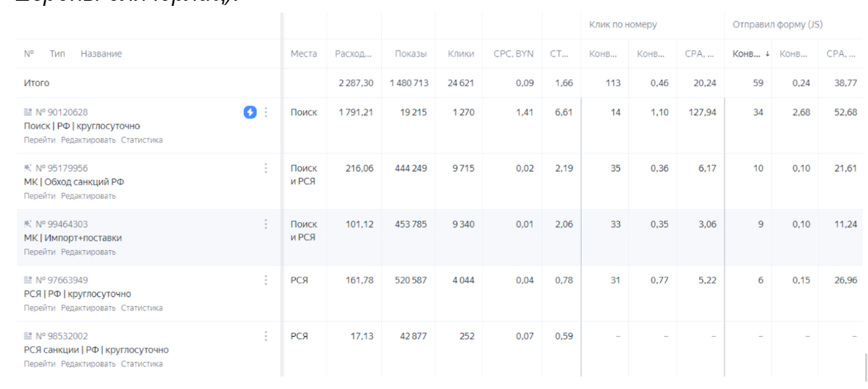This screenshot has width=868, height=389.
Task: Click the Название column header
Action: point(101,54)
